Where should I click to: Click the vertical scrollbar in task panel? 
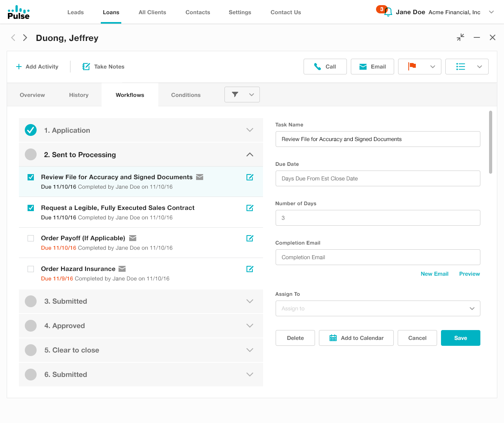[490, 142]
